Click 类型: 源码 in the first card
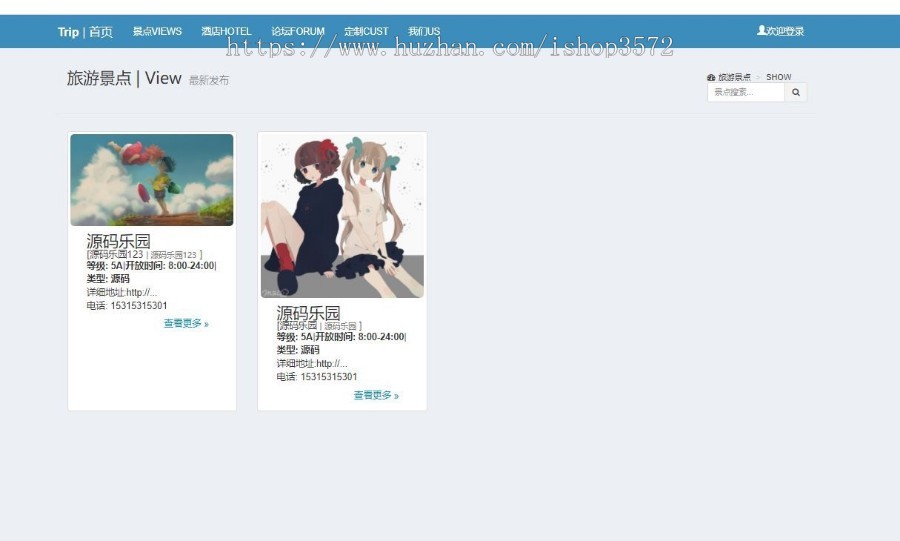The width and height of the screenshot is (900, 541). point(108,279)
